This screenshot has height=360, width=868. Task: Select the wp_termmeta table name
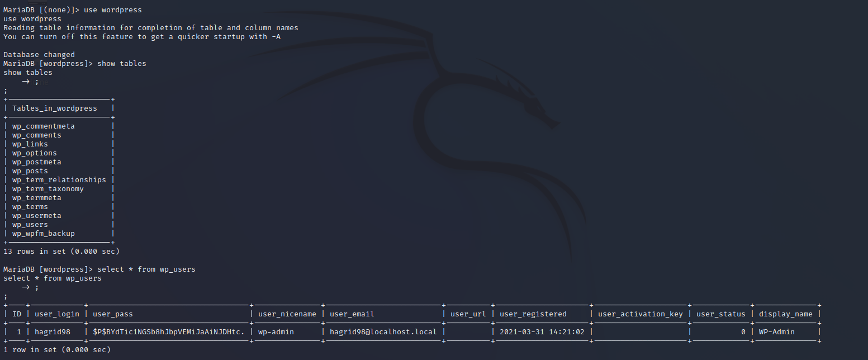click(37, 198)
